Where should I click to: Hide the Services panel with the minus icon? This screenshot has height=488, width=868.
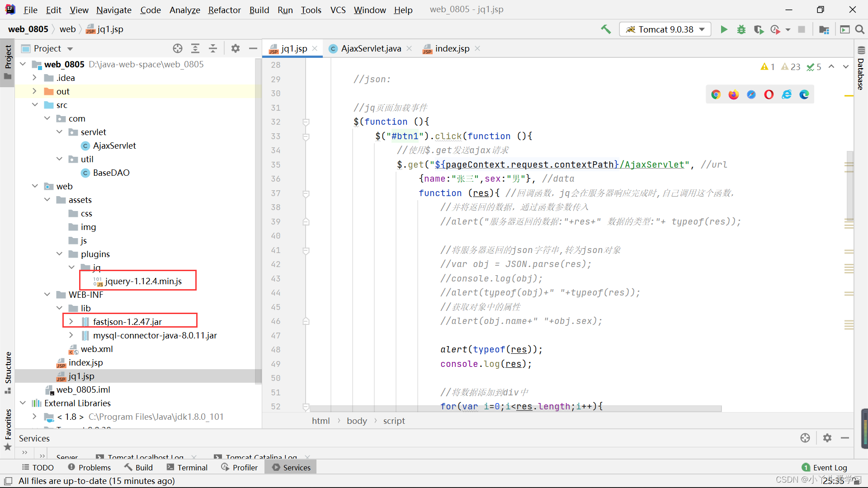[845, 438]
